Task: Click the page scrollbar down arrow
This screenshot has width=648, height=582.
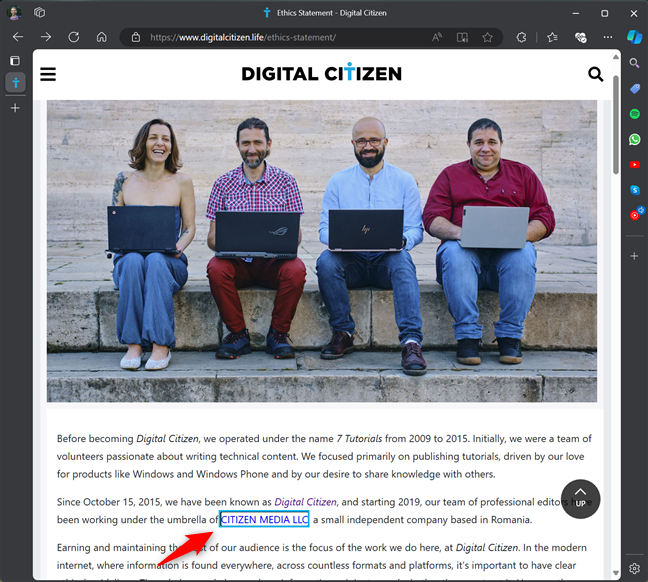Action: pyautogui.click(x=616, y=573)
